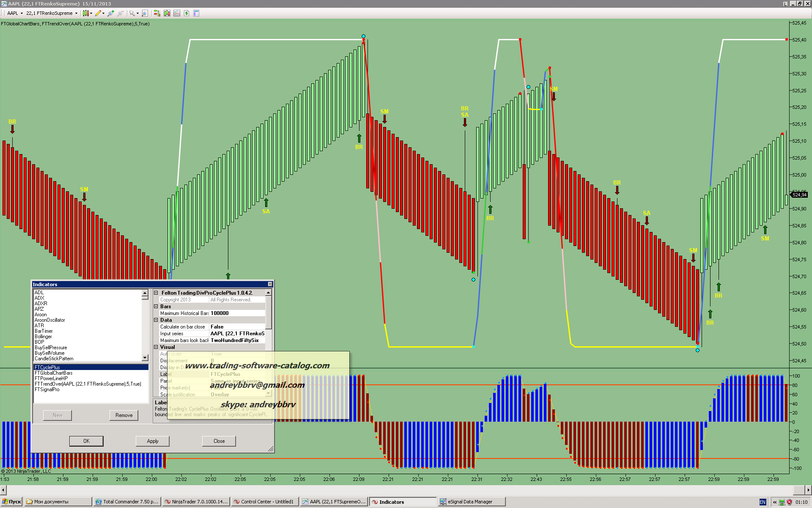Collapse the Bars property group
This screenshot has width=812, height=508.
156,306
